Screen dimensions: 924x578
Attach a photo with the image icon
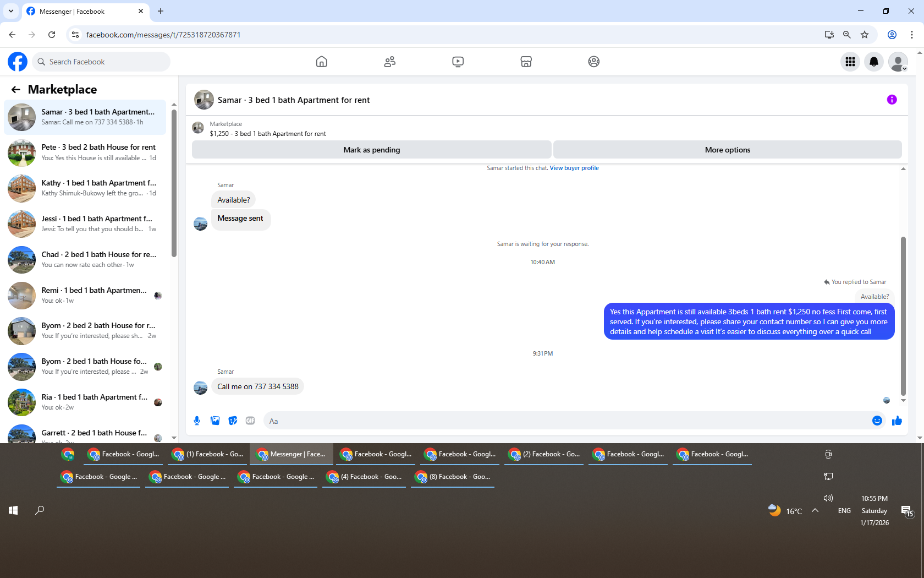coord(215,421)
